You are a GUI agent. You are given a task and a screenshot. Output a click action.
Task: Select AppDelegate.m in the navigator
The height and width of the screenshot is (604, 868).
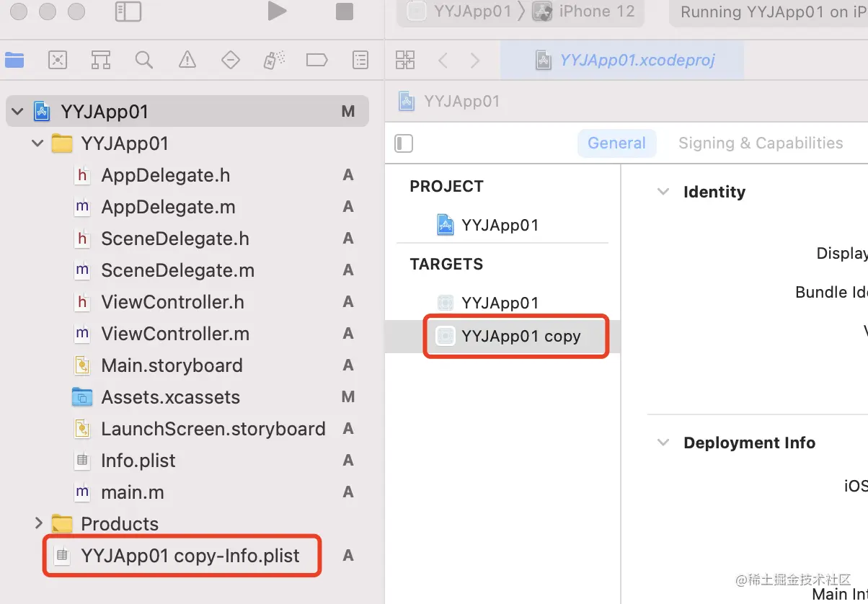168,207
